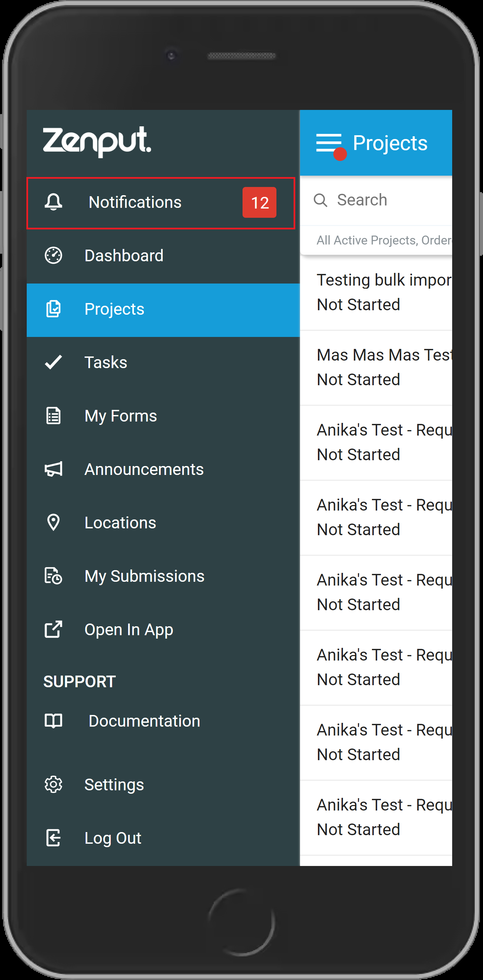
Task: Open the Testing bulk import project
Action: click(376, 292)
